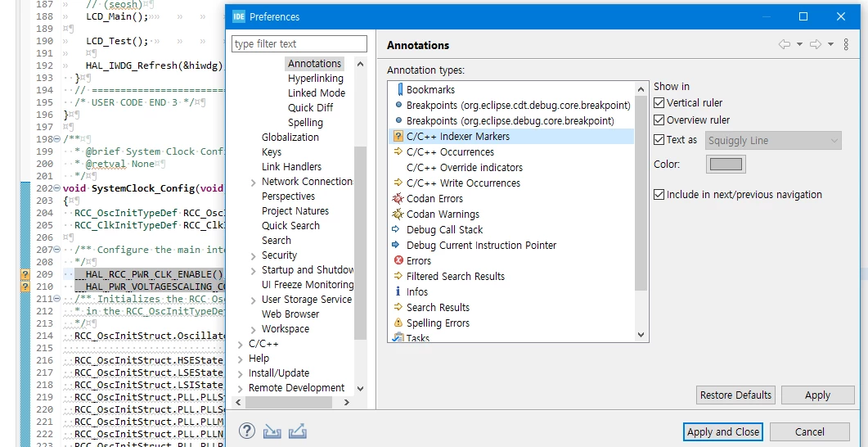Viewport: 868px width, 447px height.
Task: Click the Filtered Search Results arrow icon
Action: click(398, 276)
